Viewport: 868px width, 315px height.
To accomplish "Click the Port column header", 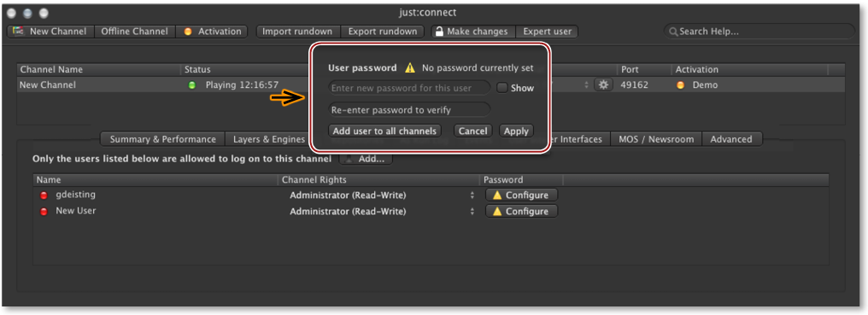I will click(644, 70).
